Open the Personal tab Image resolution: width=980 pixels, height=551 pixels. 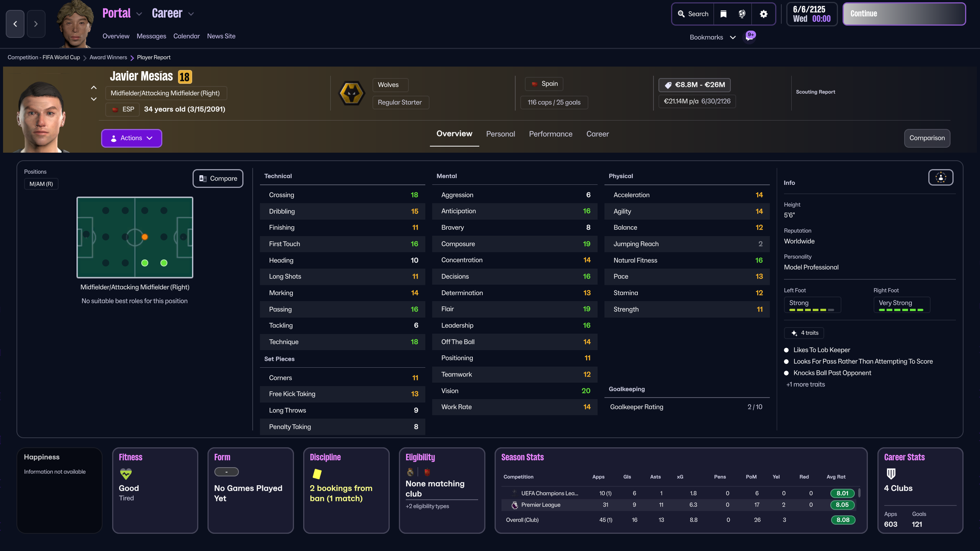[x=500, y=134]
